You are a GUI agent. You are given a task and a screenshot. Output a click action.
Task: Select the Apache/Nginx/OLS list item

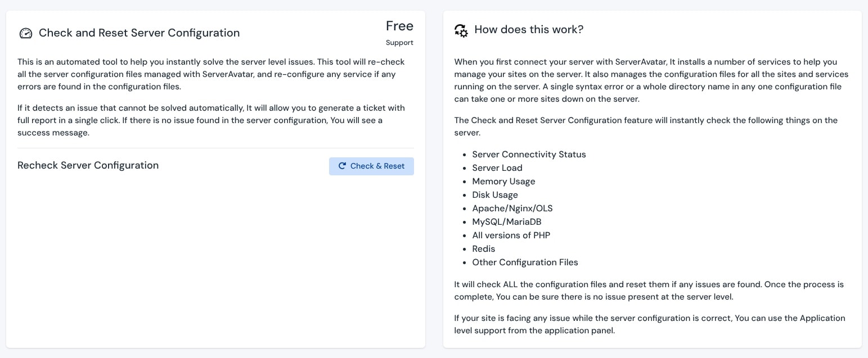(512, 209)
